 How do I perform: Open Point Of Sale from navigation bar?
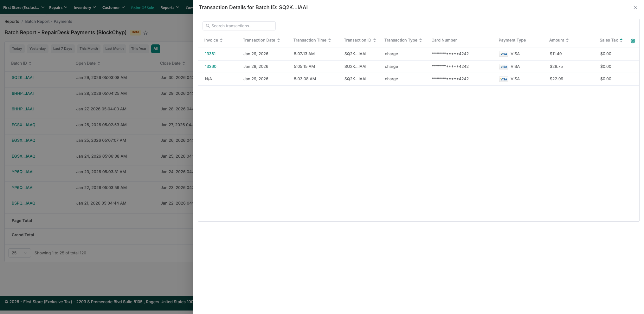point(142,8)
